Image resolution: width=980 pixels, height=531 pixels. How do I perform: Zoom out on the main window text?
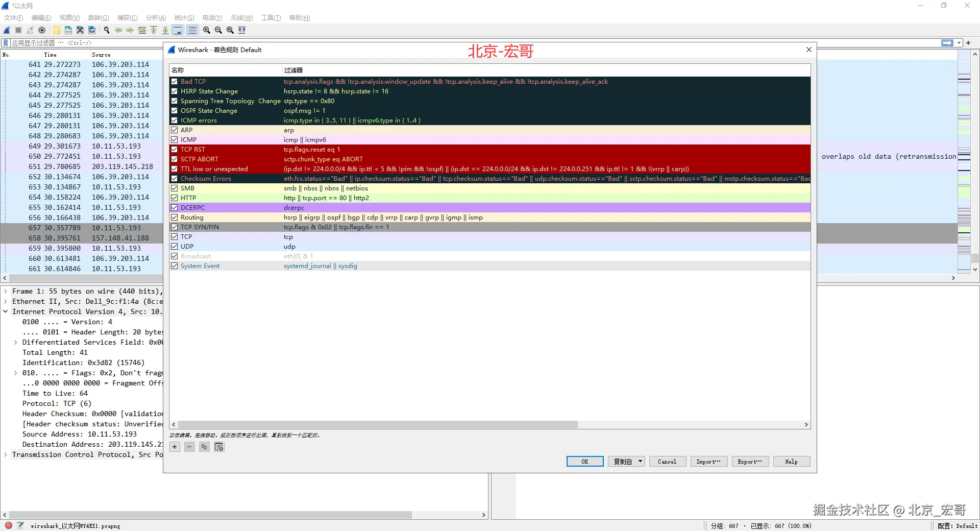tap(218, 30)
